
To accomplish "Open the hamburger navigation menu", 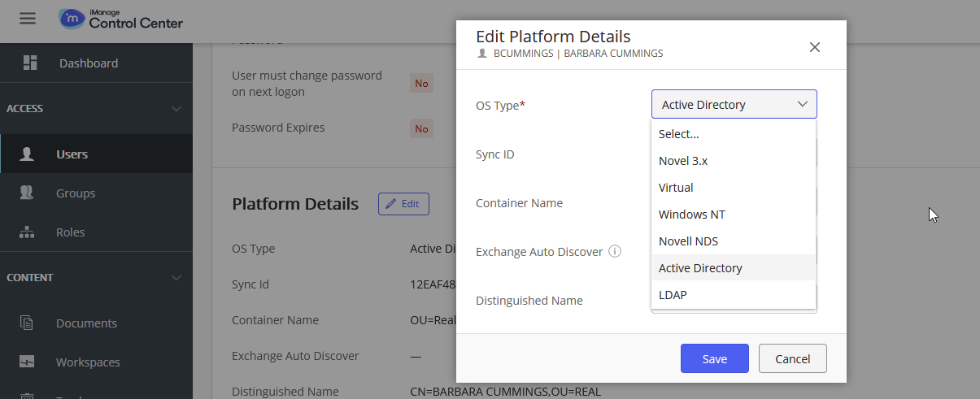I will (28, 19).
